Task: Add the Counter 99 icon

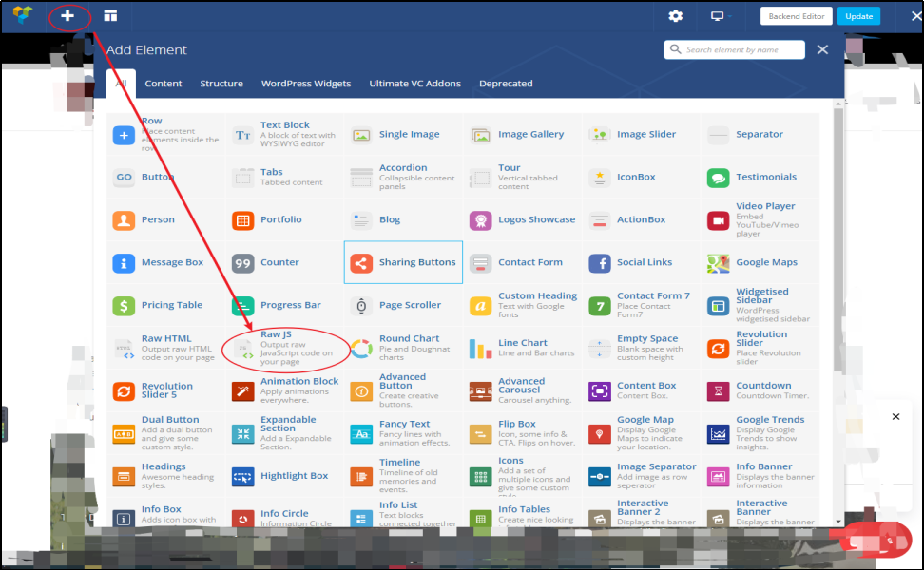Action: click(x=242, y=263)
